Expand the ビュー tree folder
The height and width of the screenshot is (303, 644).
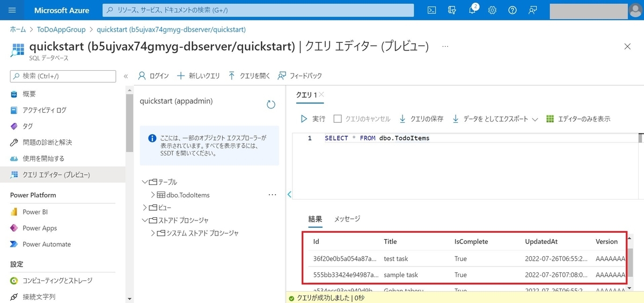click(145, 208)
